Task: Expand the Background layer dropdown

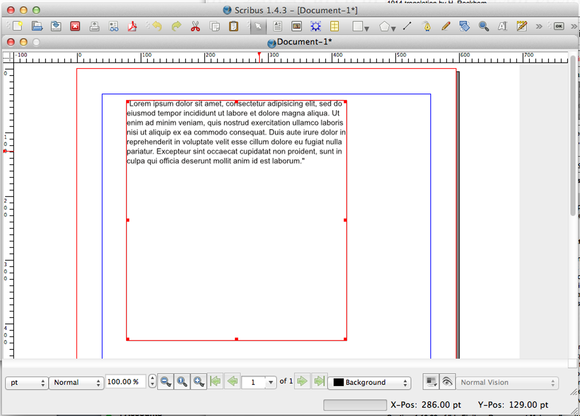Action: [x=370, y=382]
